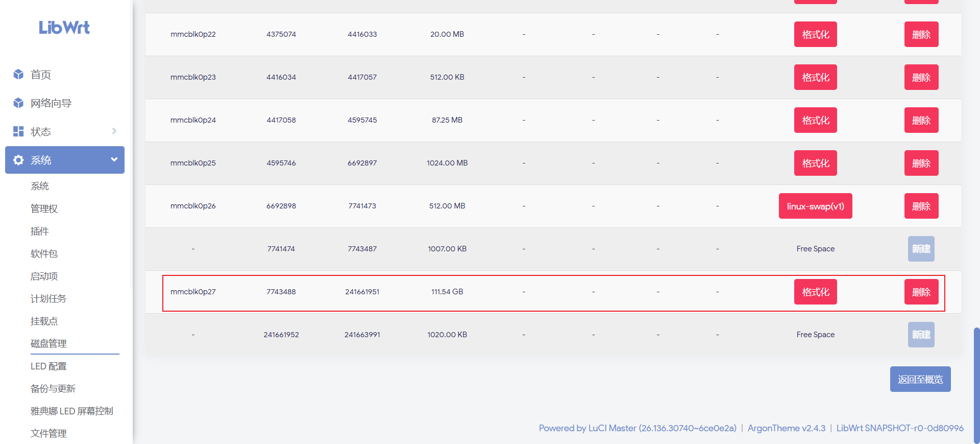Click linux-swap(v1) button for mmcblk0p26
Image resolution: width=980 pixels, height=444 pixels.
click(x=816, y=206)
